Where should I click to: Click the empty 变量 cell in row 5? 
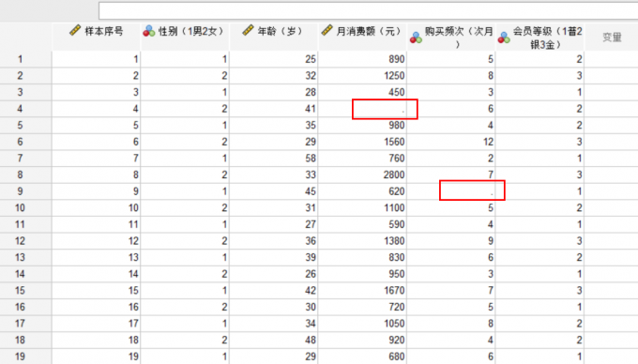611,126
